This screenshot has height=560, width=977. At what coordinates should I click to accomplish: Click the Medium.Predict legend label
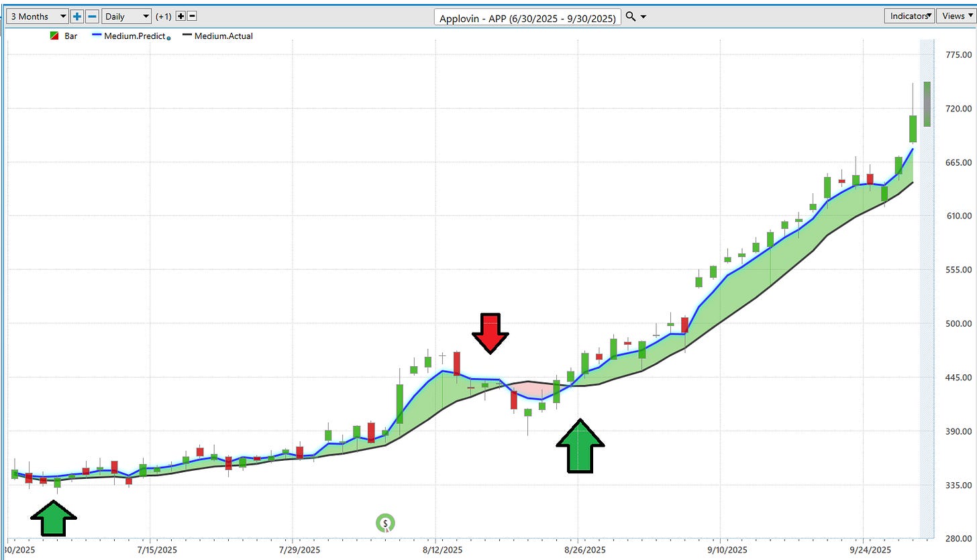pyautogui.click(x=134, y=36)
